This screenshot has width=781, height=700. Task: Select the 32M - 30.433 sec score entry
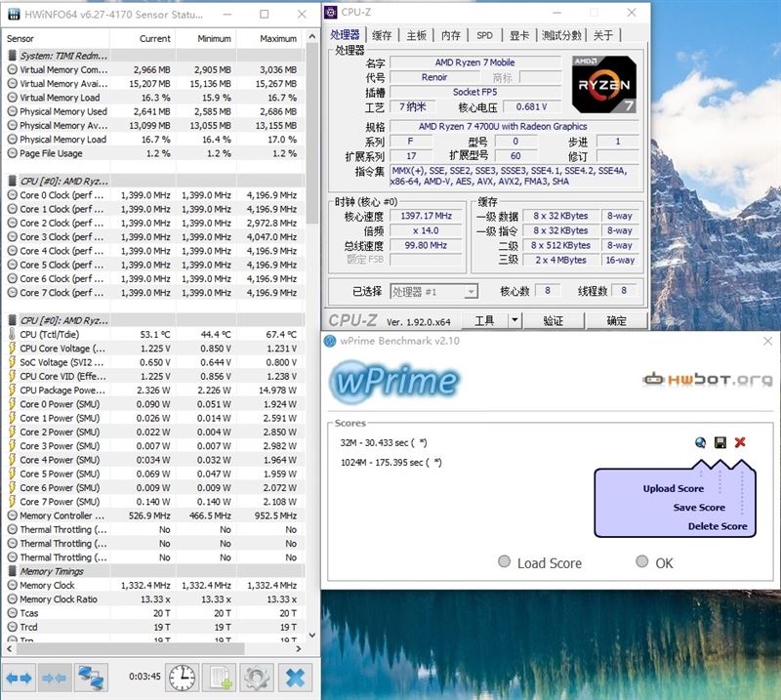point(383,443)
